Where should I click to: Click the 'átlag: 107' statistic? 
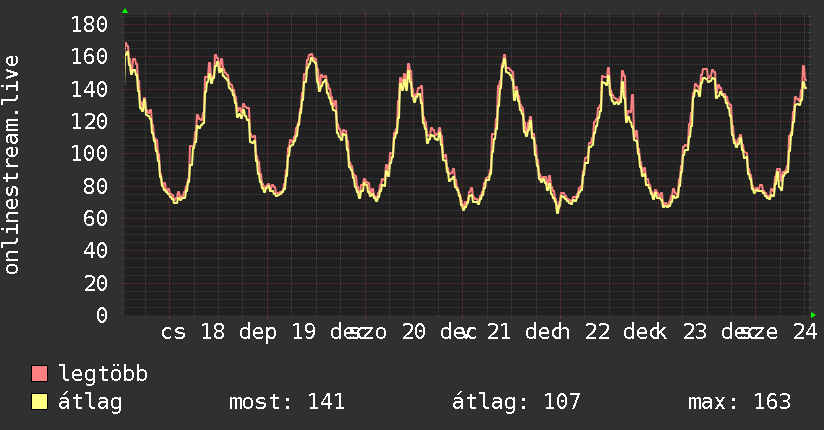[516, 402]
